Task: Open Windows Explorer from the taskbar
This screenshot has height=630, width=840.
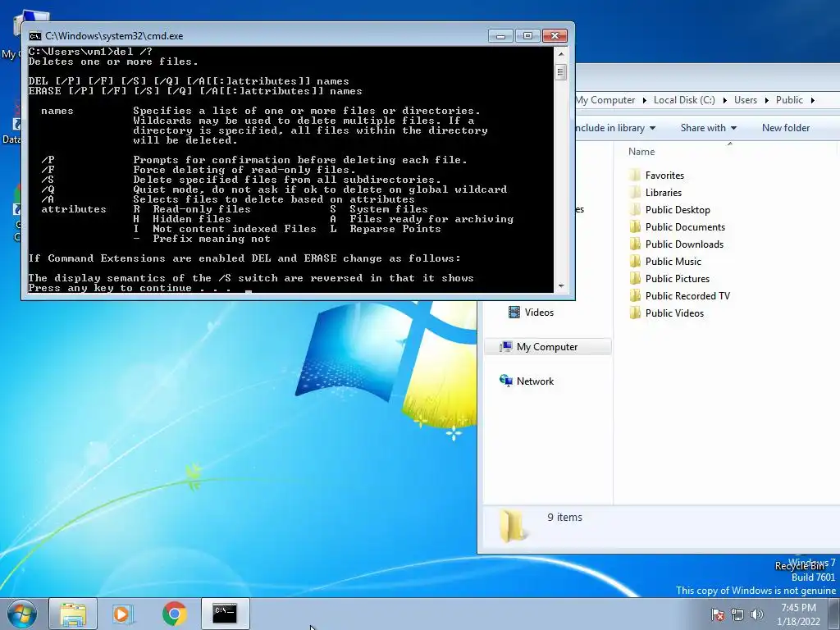Action: (x=73, y=614)
